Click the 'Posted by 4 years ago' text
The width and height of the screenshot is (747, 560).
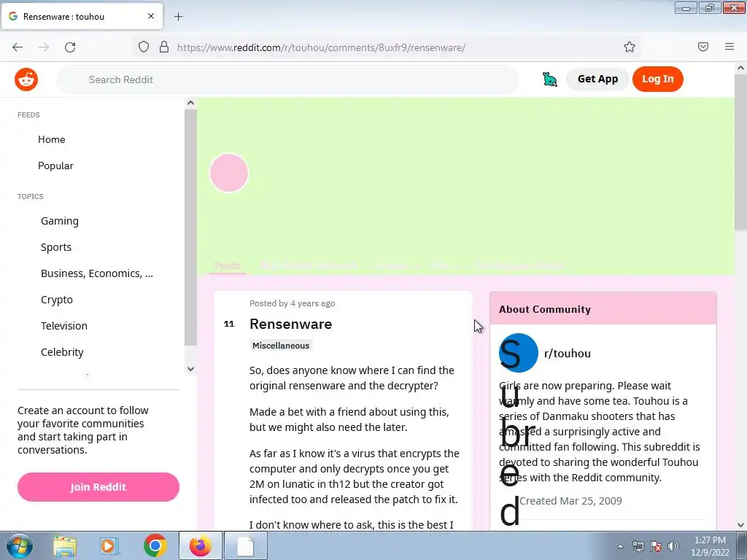(292, 303)
